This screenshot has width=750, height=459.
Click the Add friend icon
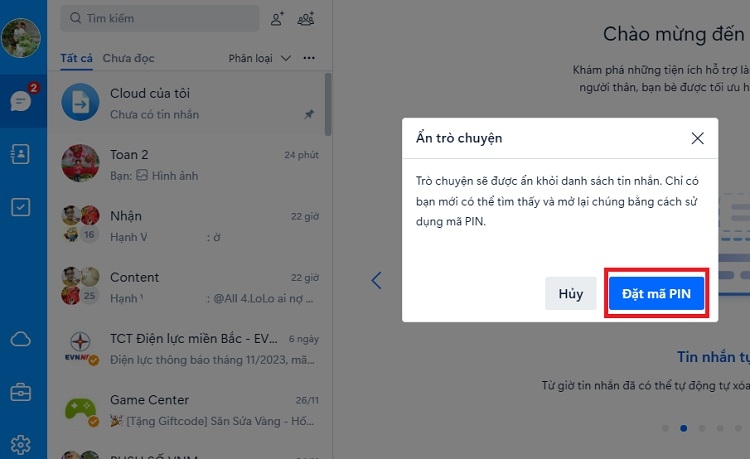[x=277, y=19]
